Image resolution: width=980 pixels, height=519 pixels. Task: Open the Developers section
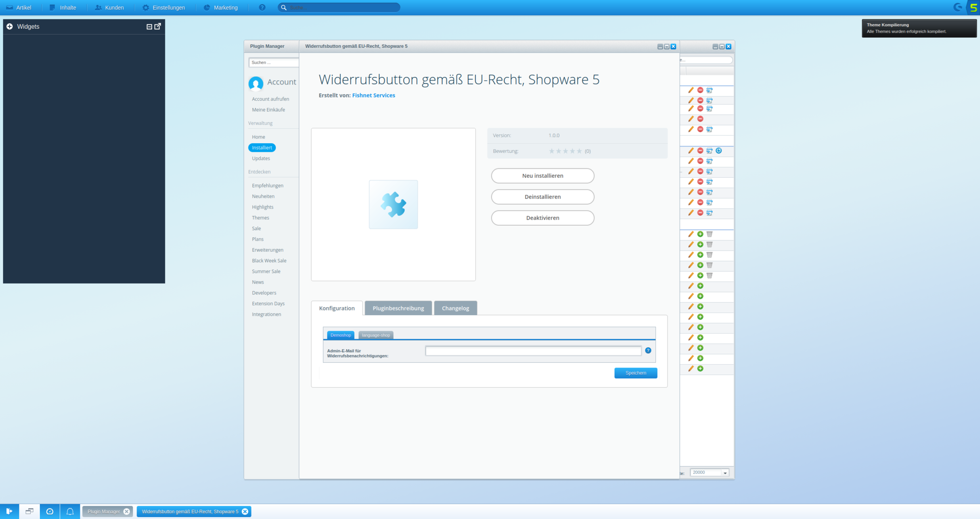264,293
